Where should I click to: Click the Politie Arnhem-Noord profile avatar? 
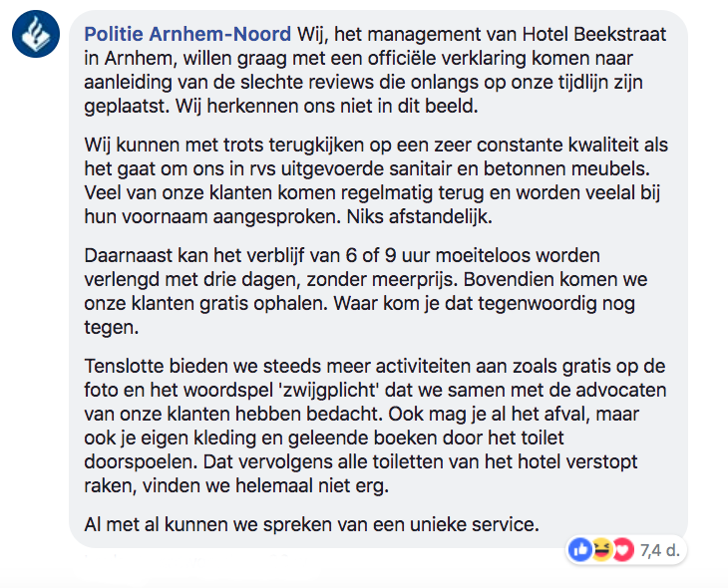point(35,36)
